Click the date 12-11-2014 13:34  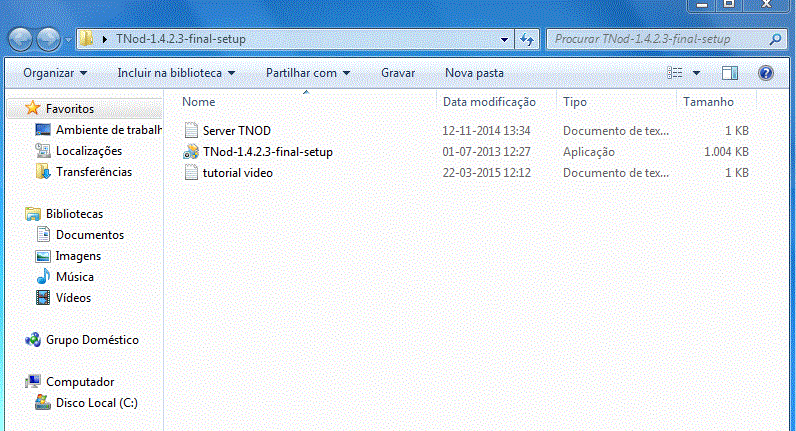click(486, 130)
